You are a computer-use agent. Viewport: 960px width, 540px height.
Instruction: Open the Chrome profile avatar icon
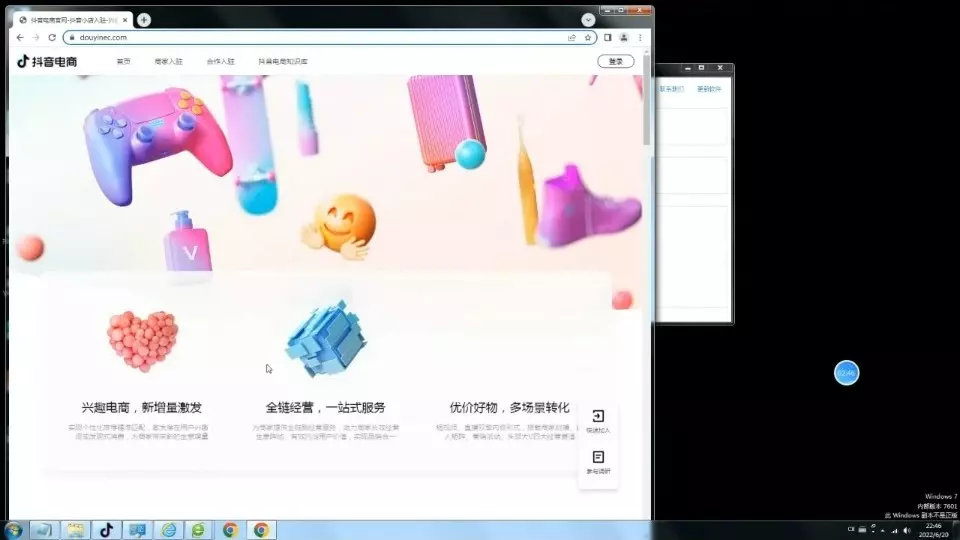(624, 37)
